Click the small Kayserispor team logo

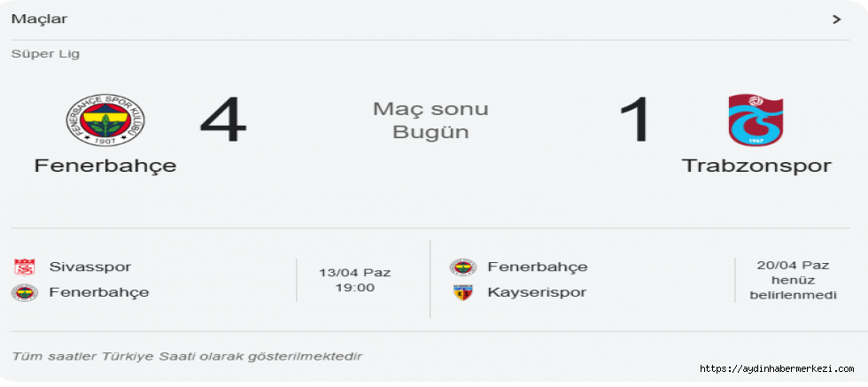point(462,292)
